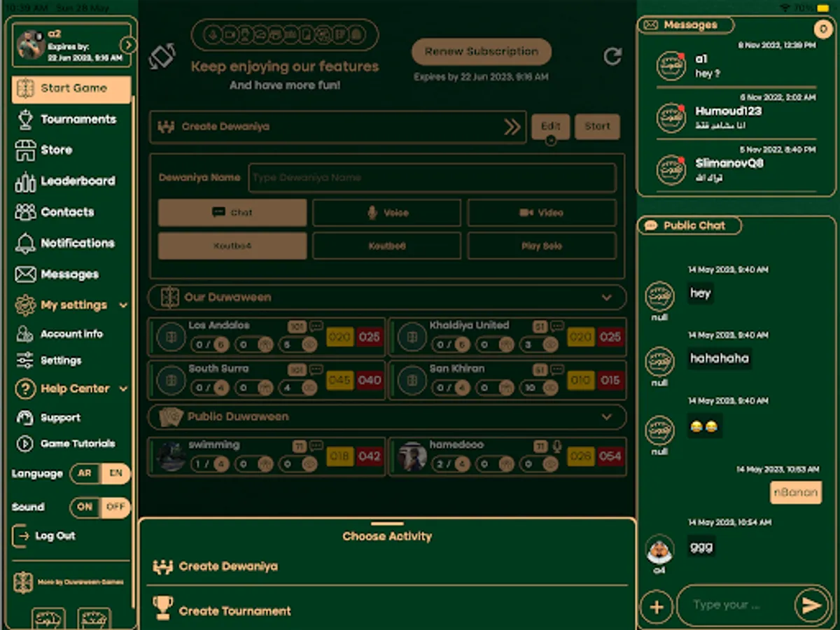Click red 042 score on swimming
Image resolution: width=840 pixels, height=630 pixels.
click(369, 456)
